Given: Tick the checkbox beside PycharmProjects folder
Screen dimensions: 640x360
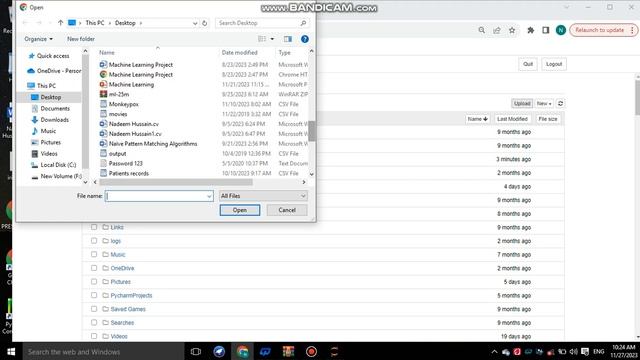Looking at the screenshot, I should [94, 295].
